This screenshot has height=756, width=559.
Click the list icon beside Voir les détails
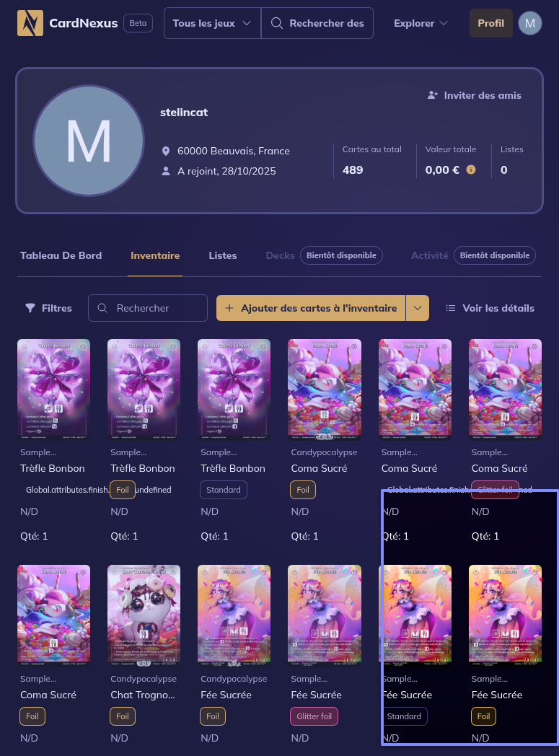451,308
